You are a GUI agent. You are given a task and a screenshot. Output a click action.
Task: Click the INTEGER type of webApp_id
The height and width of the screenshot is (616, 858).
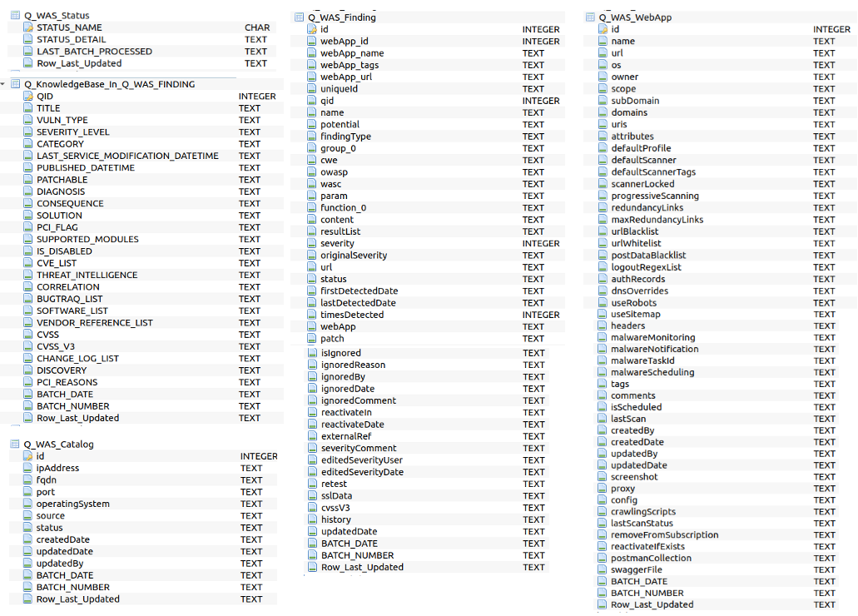pos(541,41)
